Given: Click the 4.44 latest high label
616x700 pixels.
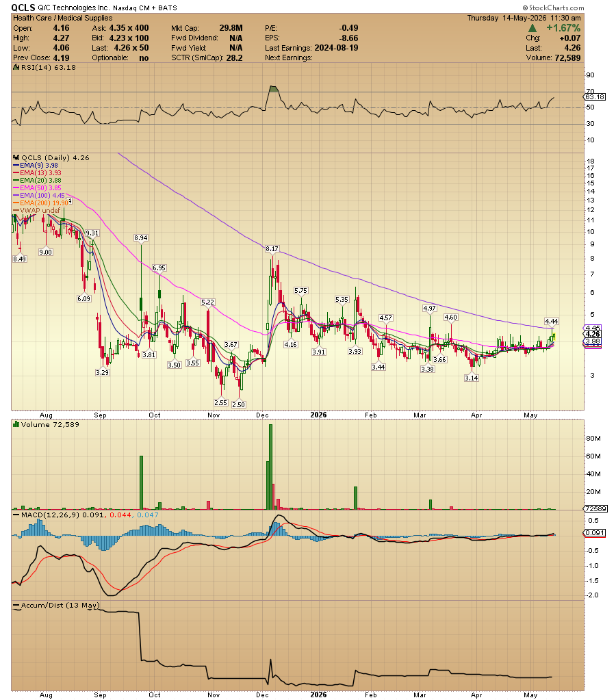Looking at the screenshot, I should [552, 322].
